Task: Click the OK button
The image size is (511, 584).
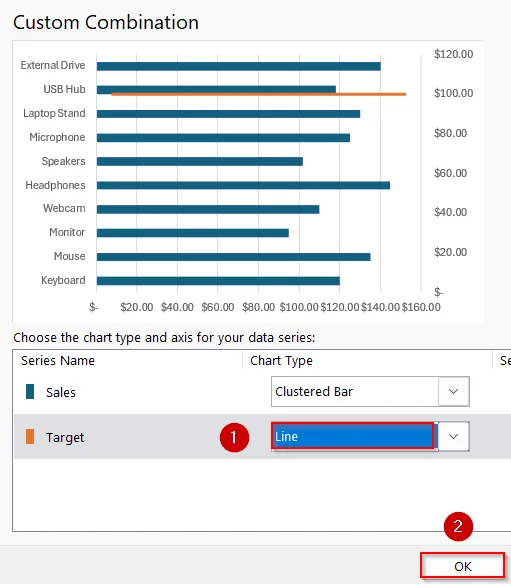Action: click(463, 566)
